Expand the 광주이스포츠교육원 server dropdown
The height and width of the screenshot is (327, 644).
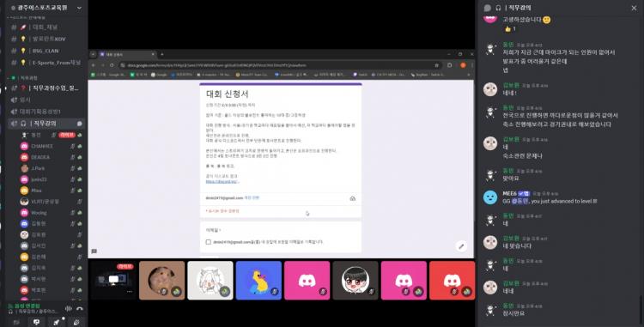(x=79, y=8)
